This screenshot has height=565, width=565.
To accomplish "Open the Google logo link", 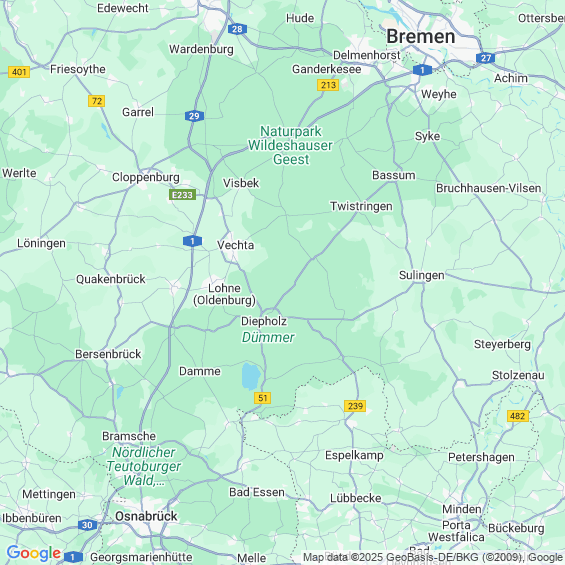I will click(x=34, y=553).
